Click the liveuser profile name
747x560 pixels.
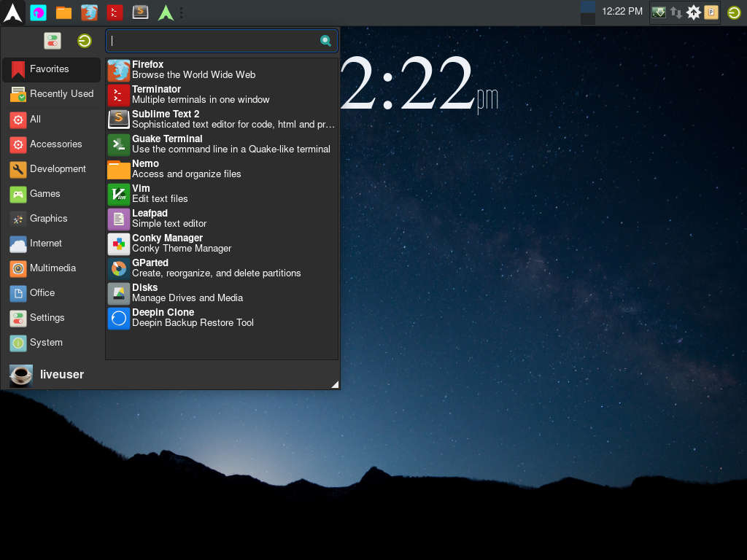point(62,375)
